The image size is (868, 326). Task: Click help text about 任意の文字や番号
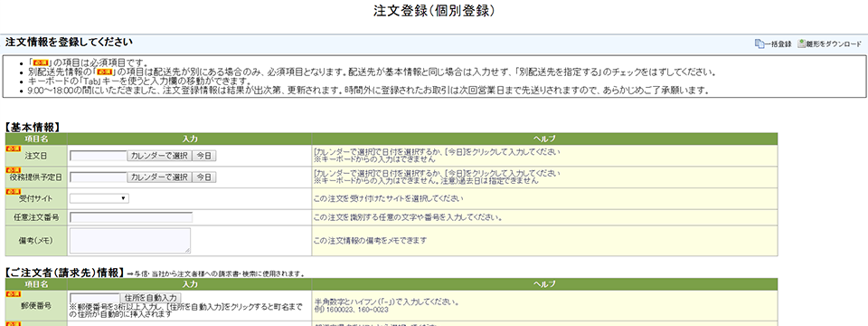tap(408, 217)
